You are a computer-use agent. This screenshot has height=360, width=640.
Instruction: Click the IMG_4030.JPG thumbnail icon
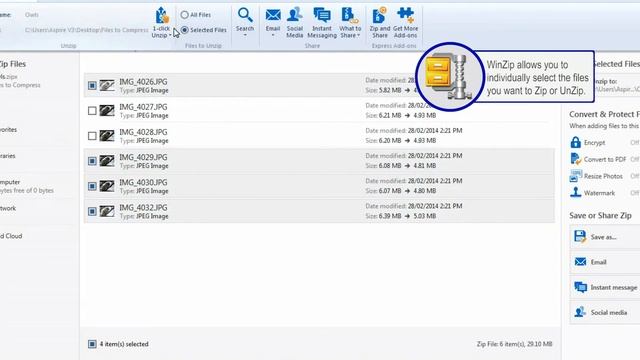(107, 186)
